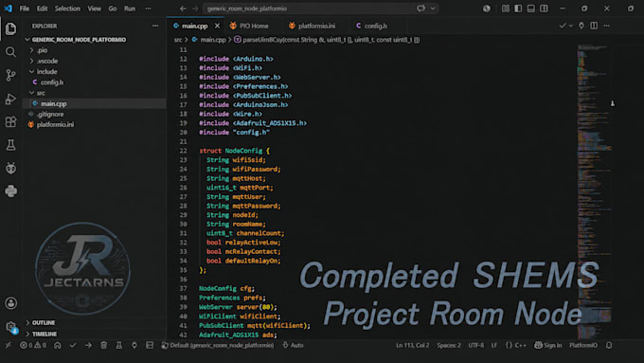Close the main.cpp tab

(217, 26)
